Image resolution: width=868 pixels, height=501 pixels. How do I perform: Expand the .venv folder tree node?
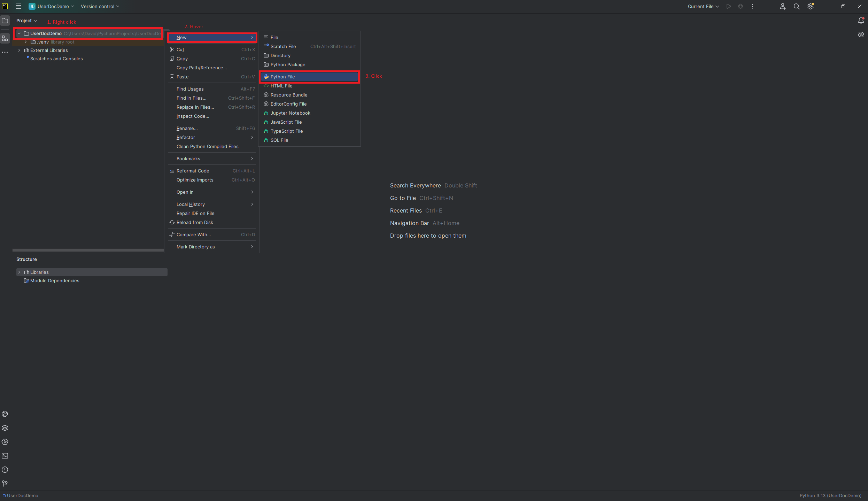coord(26,42)
